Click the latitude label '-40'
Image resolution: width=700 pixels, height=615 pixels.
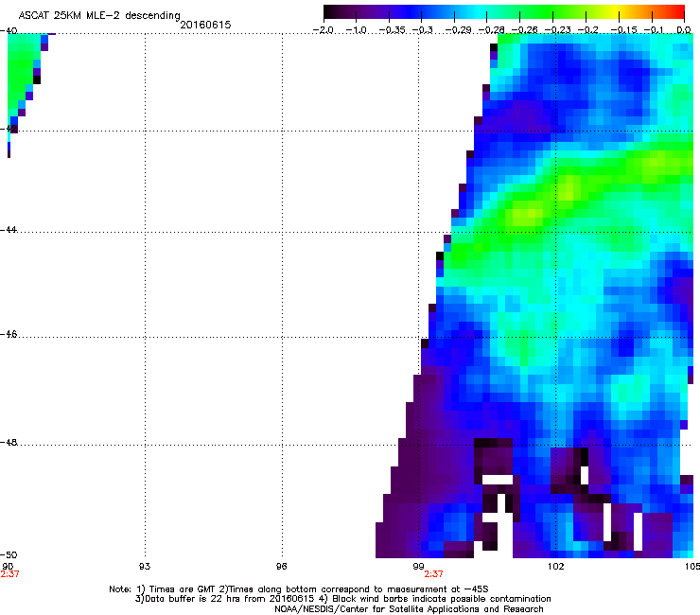tap(9, 31)
